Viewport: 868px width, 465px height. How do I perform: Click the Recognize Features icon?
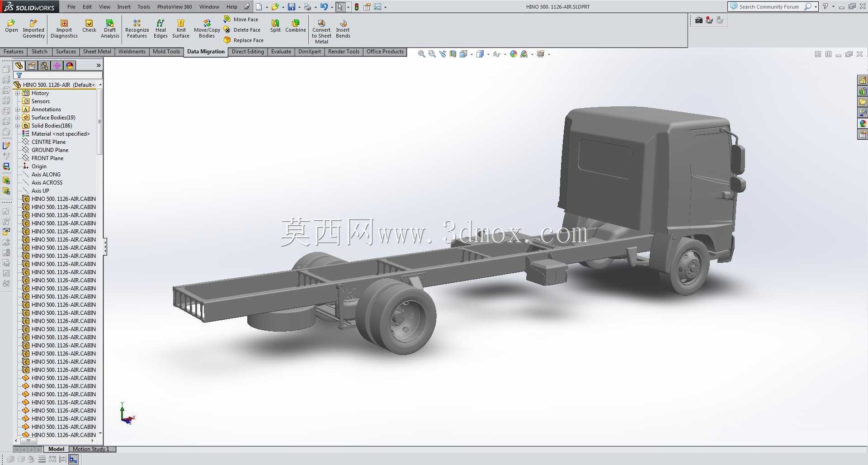137,28
